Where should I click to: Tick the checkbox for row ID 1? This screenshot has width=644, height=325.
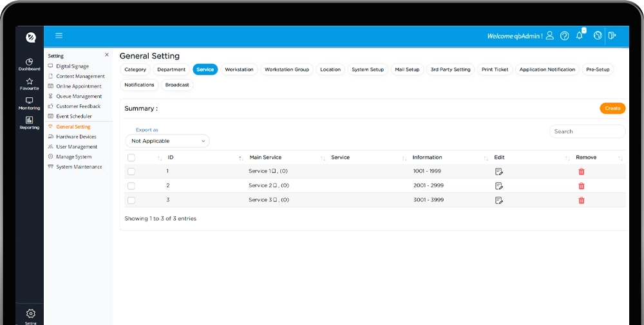point(131,172)
